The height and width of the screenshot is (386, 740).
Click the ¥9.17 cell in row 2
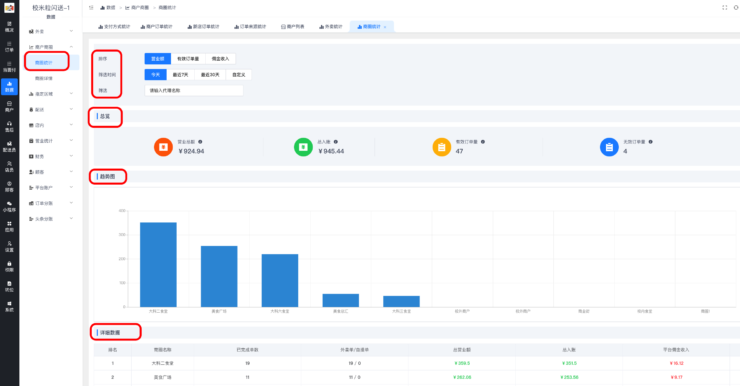pos(676,377)
